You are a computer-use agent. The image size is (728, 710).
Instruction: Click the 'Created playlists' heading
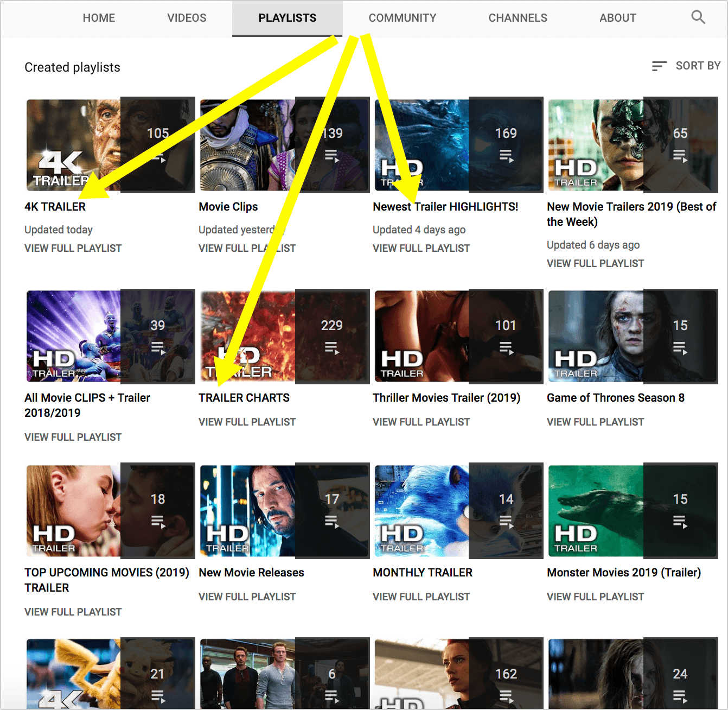(72, 67)
